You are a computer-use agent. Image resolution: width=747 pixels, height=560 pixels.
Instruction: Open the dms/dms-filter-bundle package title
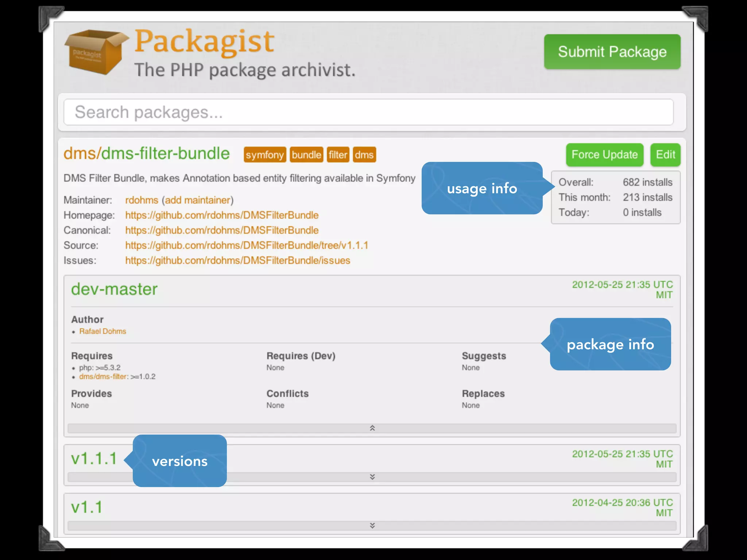pyautogui.click(x=147, y=153)
